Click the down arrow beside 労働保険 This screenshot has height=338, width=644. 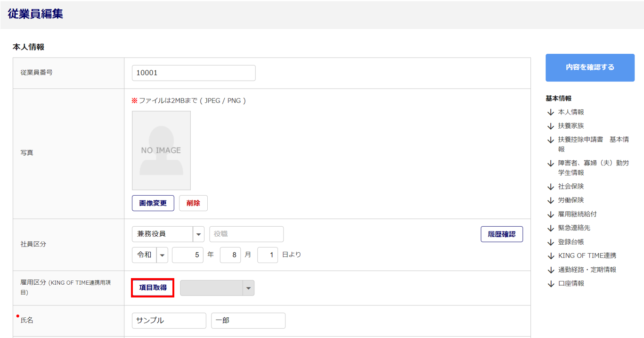(x=550, y=200)
